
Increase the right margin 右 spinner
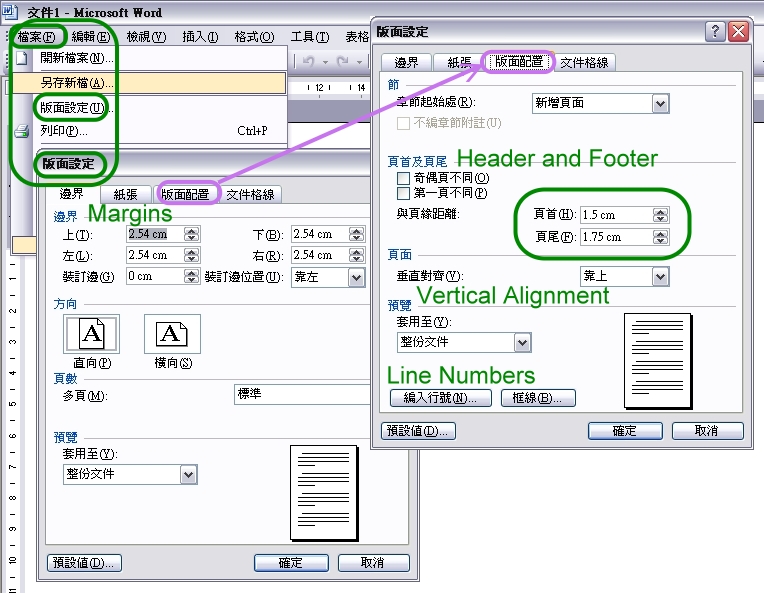pyautogui.click(x=357, y=252)
